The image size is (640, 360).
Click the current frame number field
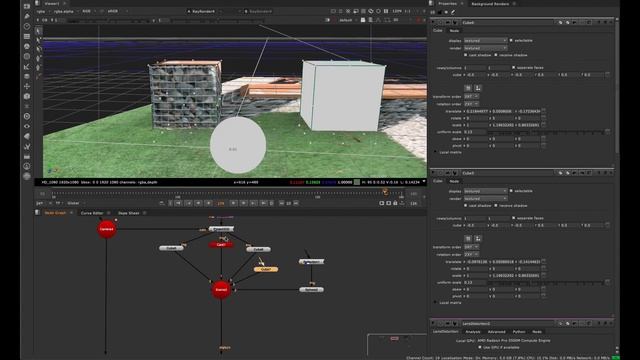pos(221,203)
